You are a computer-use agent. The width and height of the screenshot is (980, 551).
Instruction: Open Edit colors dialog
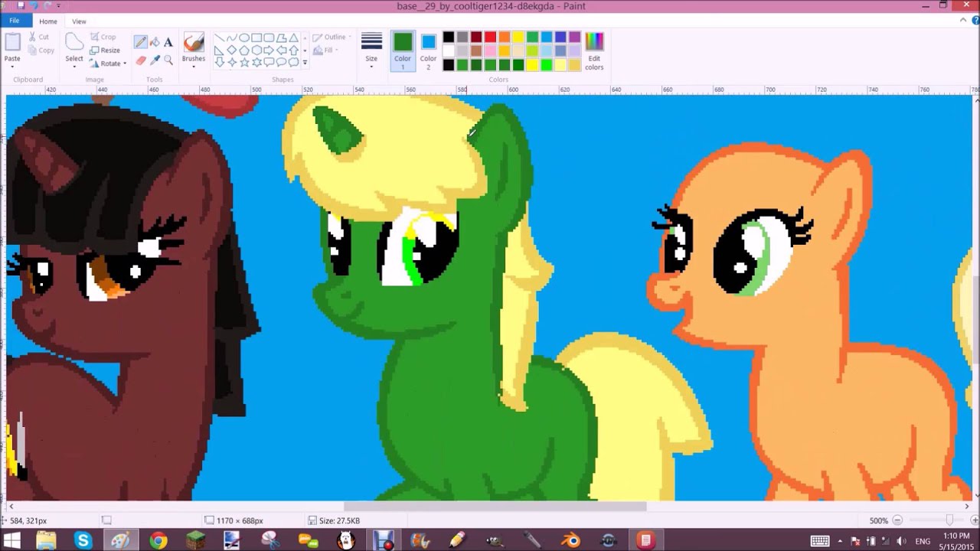click(594, 51)
